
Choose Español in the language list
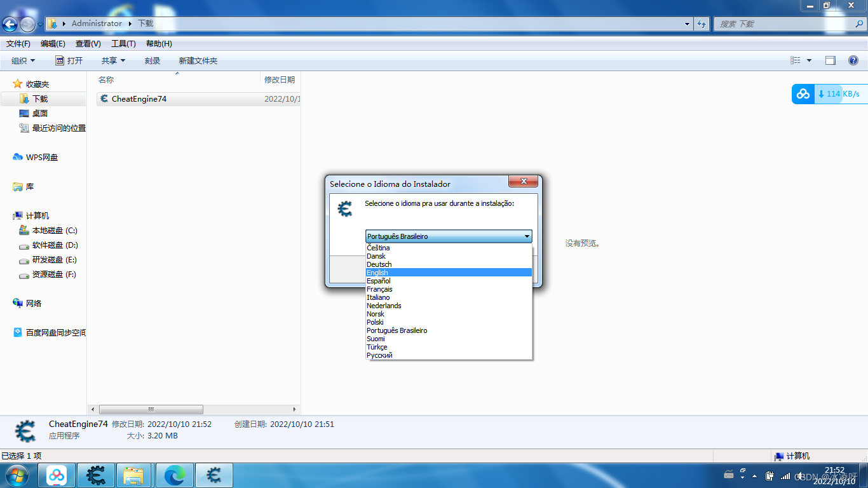coord(449,281)
